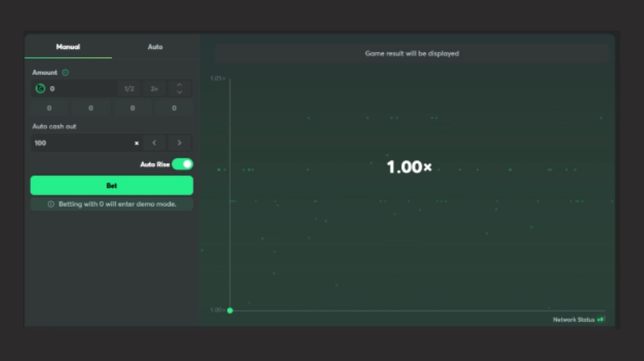Viewport: 644px width, 361px height.
Task: Click the × icon in Auto cash out field
Action: [x=136, y=143]
